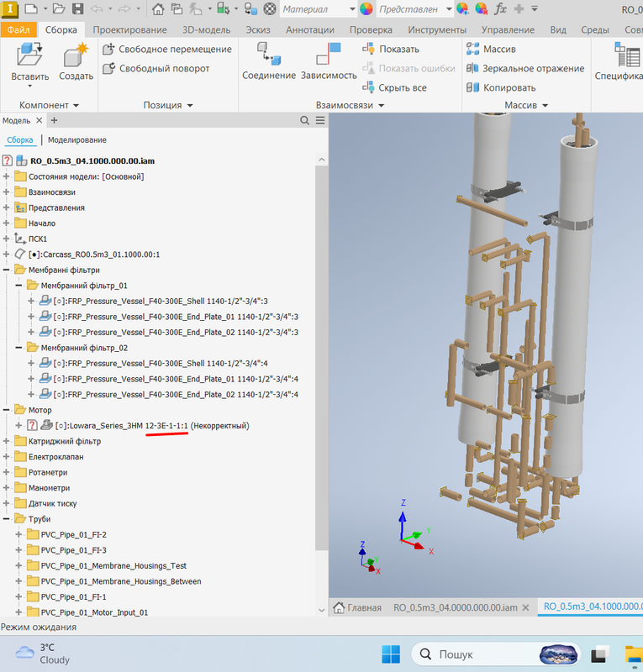Click the question mark icon beside Lowara component
This screenshot has width=643, height=672.
[32, 426]
